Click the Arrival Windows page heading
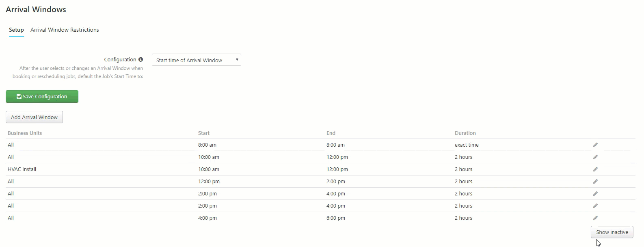 (x=36, y=9)
